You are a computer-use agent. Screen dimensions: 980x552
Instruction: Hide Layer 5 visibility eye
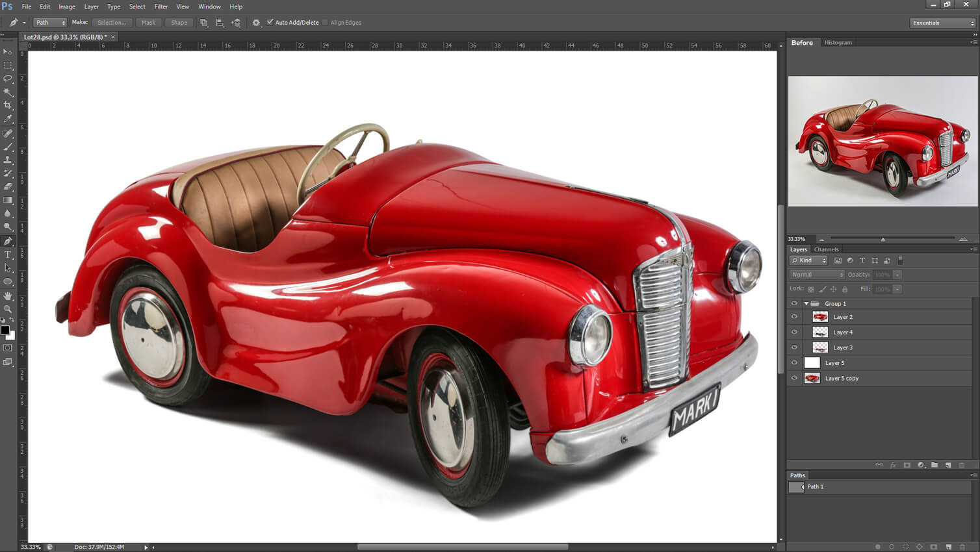[x=794, y=363]
